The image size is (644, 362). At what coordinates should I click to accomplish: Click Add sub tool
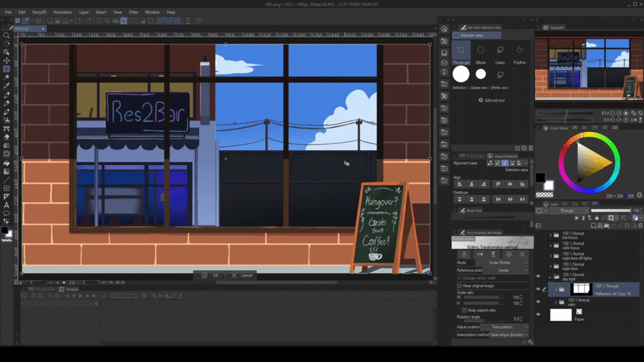click(x=492, y=100)
